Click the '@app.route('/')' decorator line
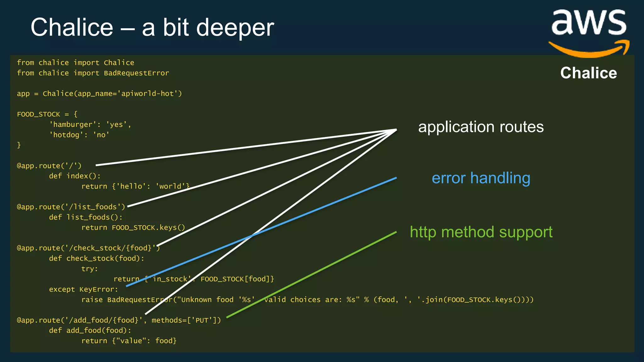The height and width of the screenshot is (362, 644). [x=49, y=166]
